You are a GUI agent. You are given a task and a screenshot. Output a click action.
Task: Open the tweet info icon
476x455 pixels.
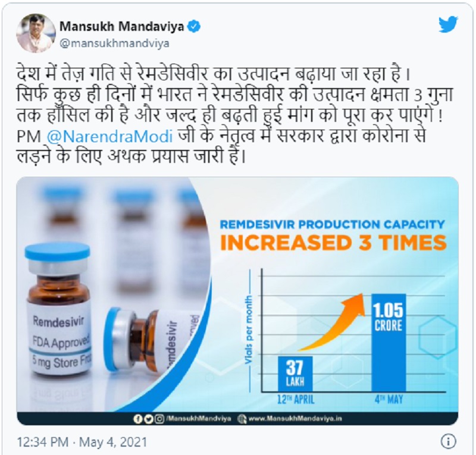(x=448, y=442)
